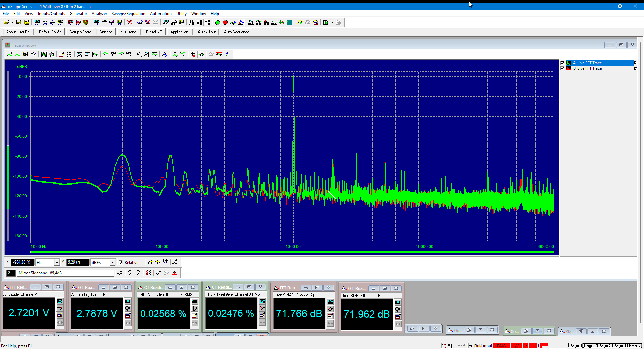Screen dimensions: 644x349
Task: Open the Inputs/Outputs menu
Action: [x=51, y=14]
